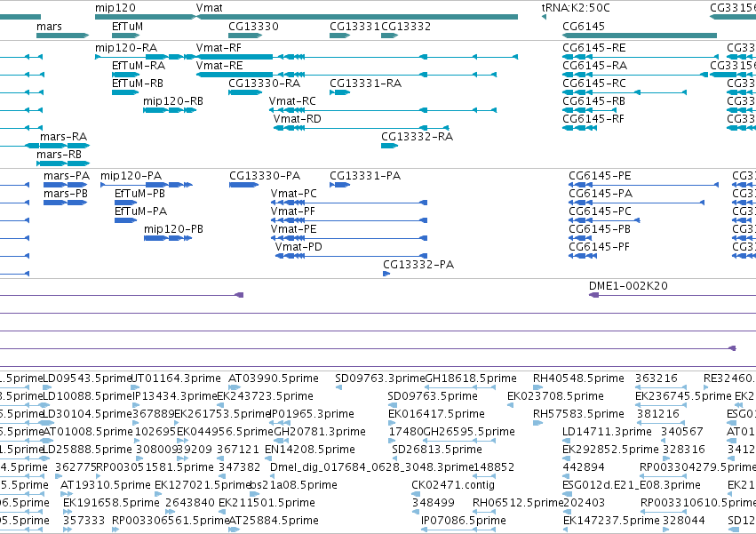This screenshot has width=756, height=534.
Task: Select the SD26813.5prime EST label
Action: point(437,450)
